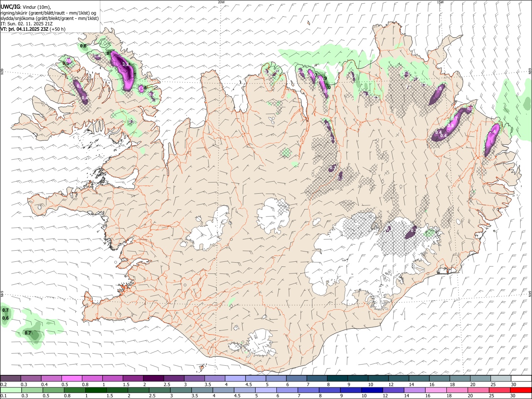
Task: Click the '12' label under the top legend row
Action: (x=391, y=384)
